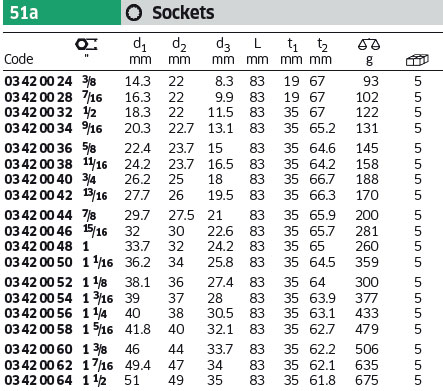Select code 03 42 00 42
443x391 pixels.
click(x=38, y=195)
